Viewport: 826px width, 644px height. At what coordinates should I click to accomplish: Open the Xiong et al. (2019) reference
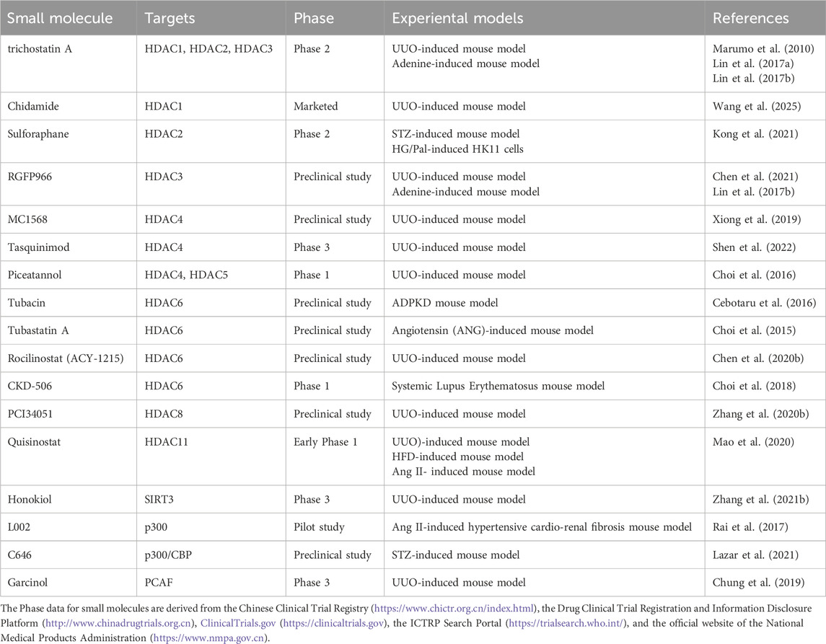pyautogui.click(x=747, y=220)
